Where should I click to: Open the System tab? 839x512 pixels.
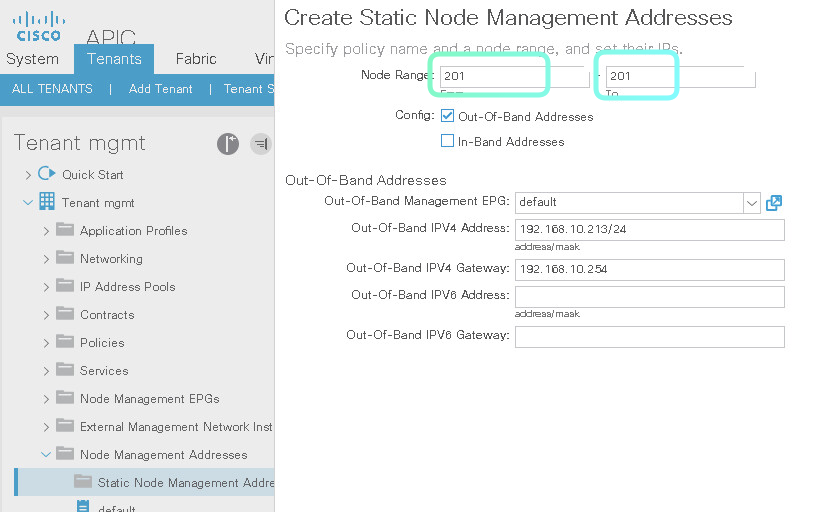(x=32, y=59)
